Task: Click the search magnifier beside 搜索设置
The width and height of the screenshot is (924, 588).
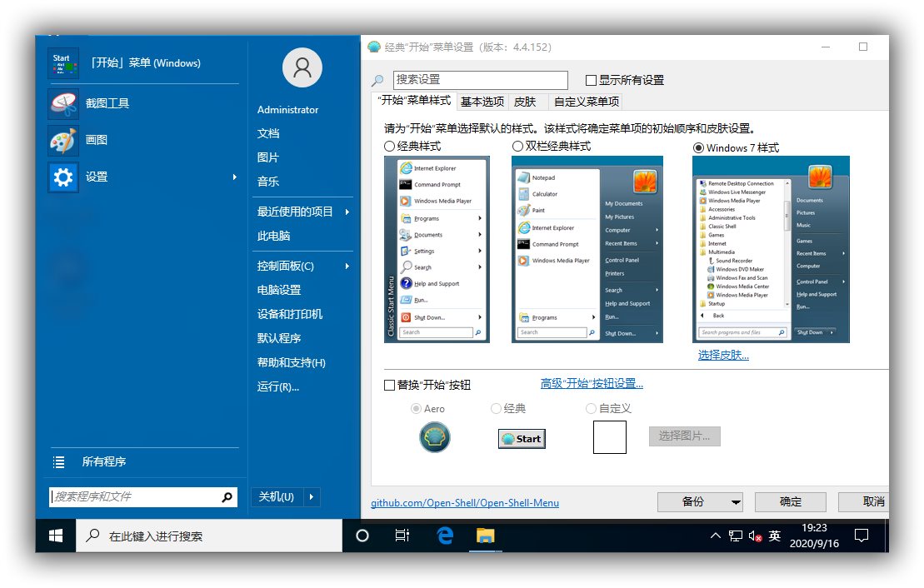Action: tap(377, 80)
